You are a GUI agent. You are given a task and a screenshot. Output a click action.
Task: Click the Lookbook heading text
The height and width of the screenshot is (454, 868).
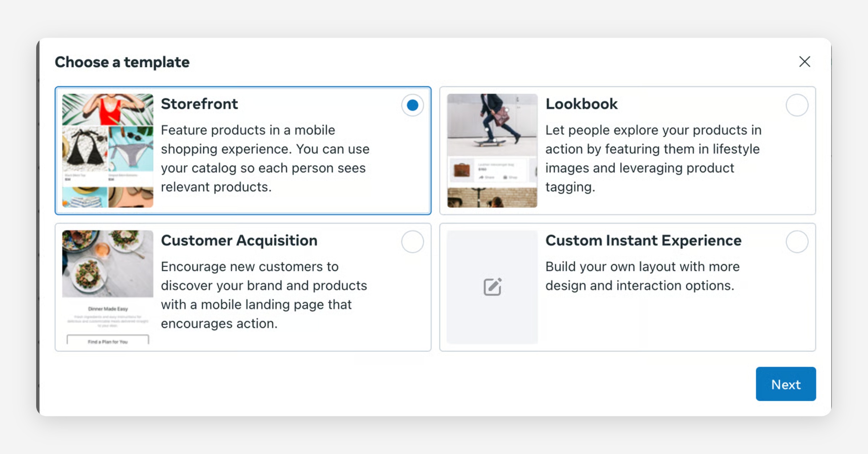click(581, 104)
